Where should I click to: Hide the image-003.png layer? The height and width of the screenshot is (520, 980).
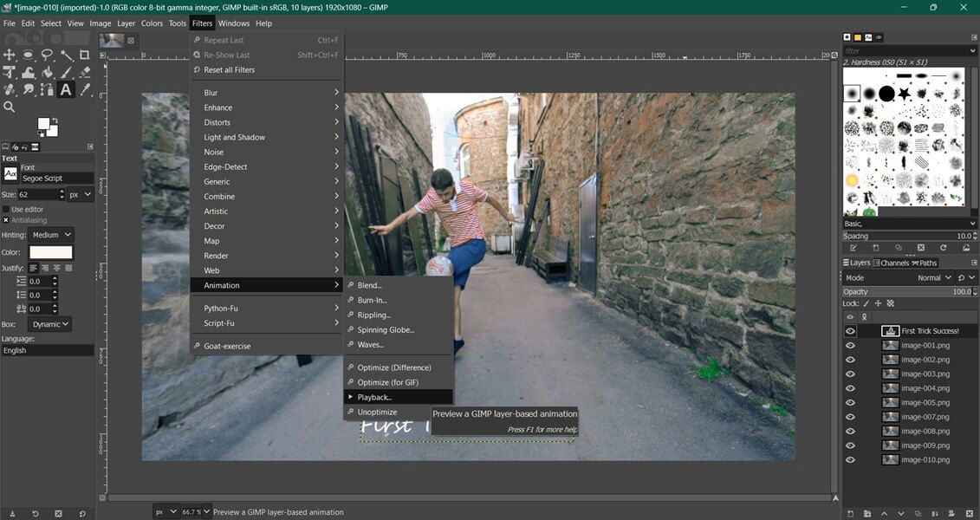850,374
